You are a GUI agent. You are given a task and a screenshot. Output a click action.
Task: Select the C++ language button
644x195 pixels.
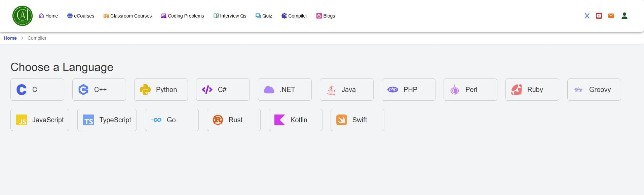coord(99,90)
